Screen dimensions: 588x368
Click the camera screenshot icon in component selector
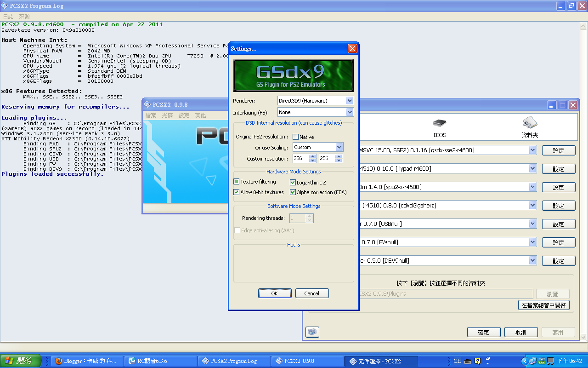(312, 332)
